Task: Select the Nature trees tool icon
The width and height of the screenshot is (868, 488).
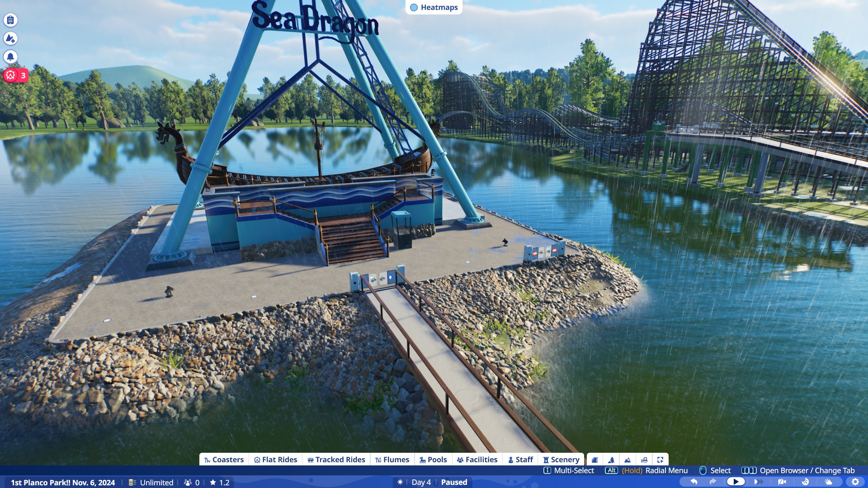Action: tap(611, 460)
